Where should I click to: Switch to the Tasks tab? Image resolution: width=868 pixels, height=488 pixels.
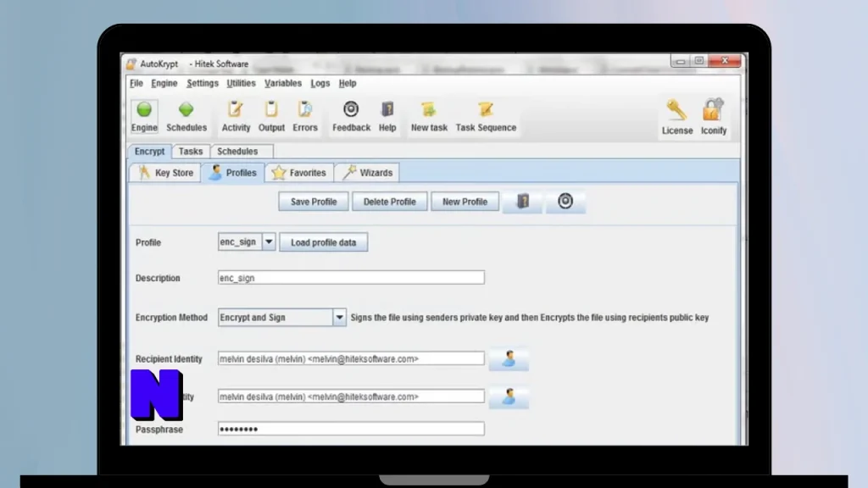click(191, 151)
